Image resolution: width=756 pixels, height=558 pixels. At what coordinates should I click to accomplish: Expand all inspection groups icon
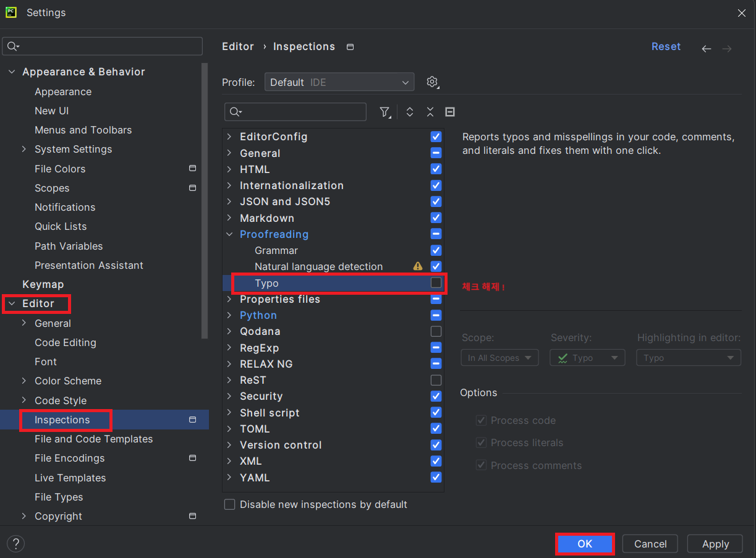point(409,112)
